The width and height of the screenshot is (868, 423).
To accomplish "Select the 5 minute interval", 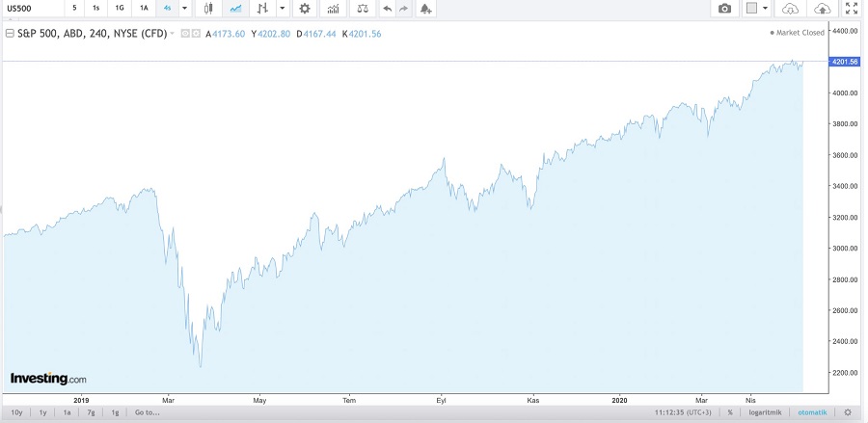I will click(74, 9).
